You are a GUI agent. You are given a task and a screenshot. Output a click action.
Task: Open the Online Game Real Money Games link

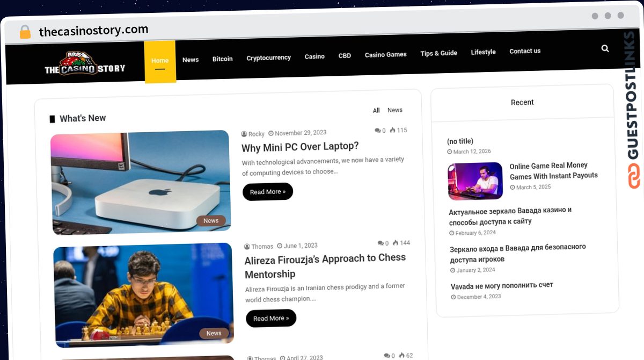[553, 170]
